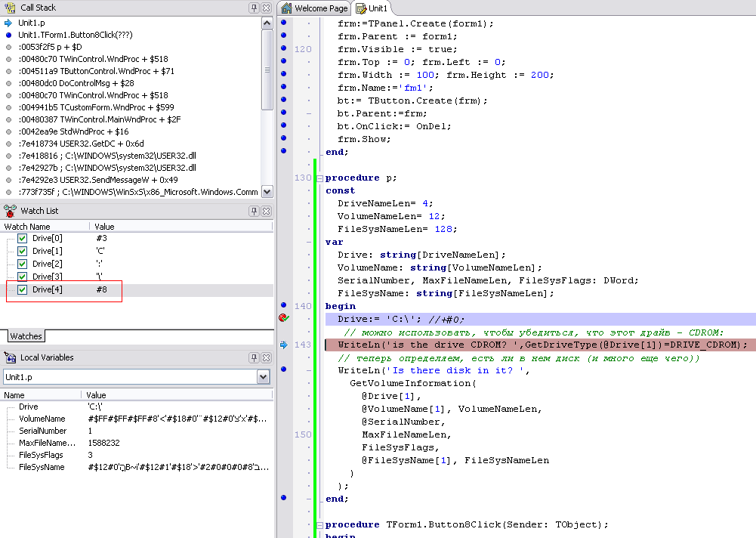The height and width of the screenshot is (538, 756).
Task: Pin the Call Stack panel
Action: [x=255, y=8]
